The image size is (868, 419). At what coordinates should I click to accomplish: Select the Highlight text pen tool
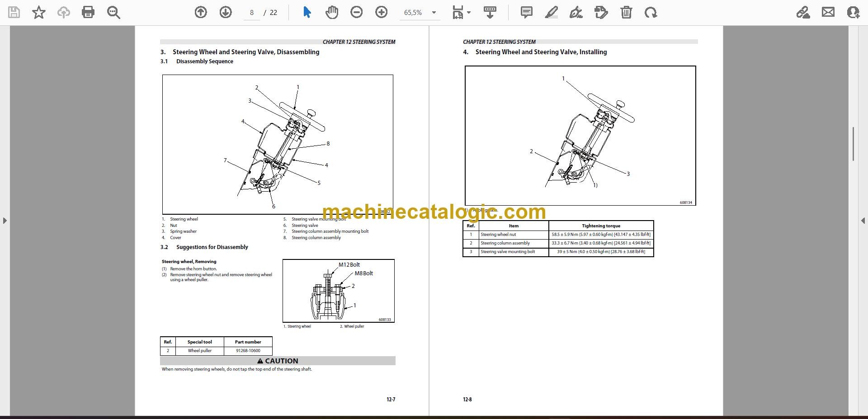click(x=552, y=12)
